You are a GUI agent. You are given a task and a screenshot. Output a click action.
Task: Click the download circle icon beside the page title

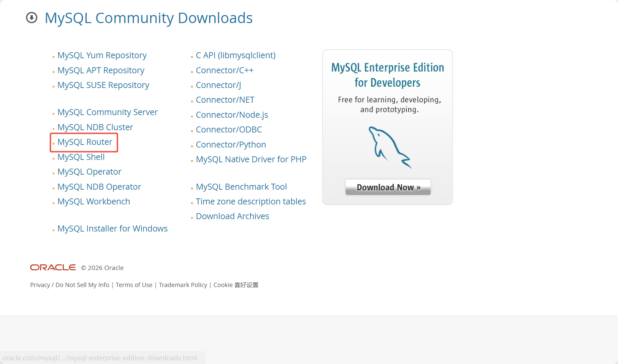point(32,18)
